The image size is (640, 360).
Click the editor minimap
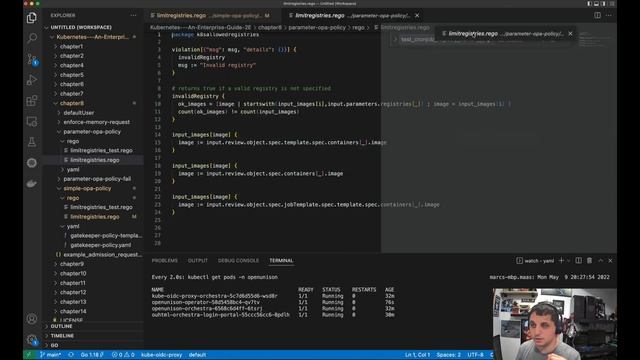click(594, 39)
